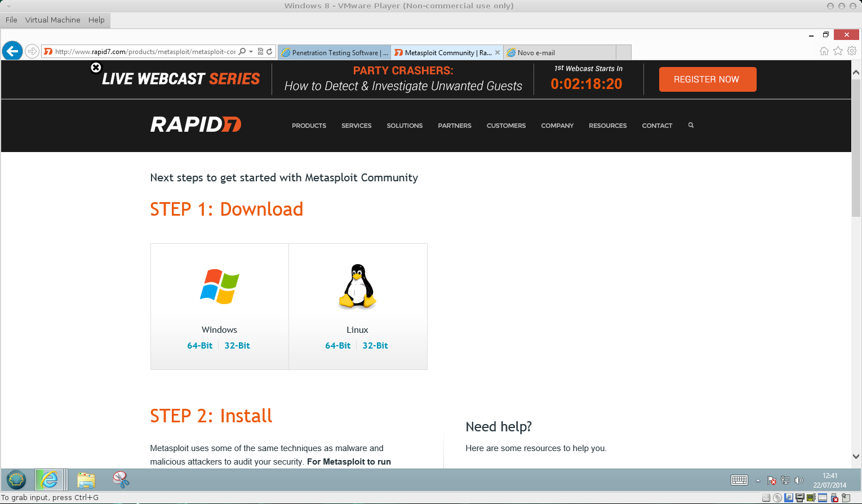Expand hidden tray icons arrow
The height and width of the screenshot is (504, 862).
[758, 480]
